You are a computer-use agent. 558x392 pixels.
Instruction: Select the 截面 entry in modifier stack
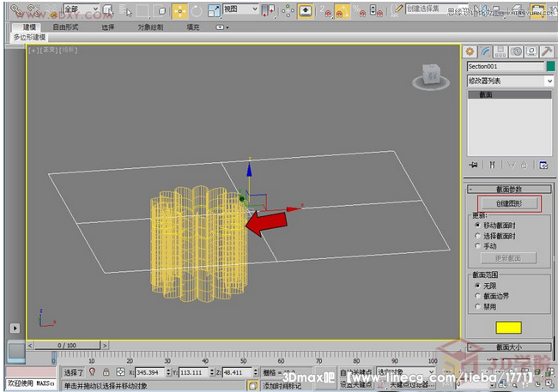(x=510, y=94)
